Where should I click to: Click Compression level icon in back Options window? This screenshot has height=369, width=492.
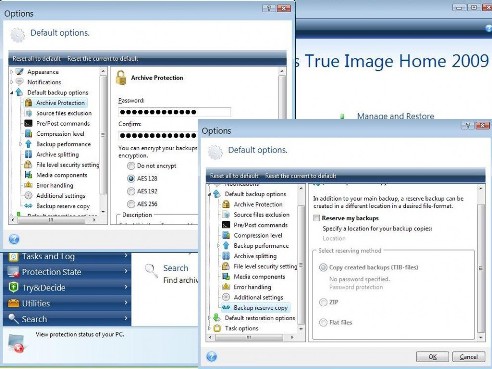(x=29, y=134)
